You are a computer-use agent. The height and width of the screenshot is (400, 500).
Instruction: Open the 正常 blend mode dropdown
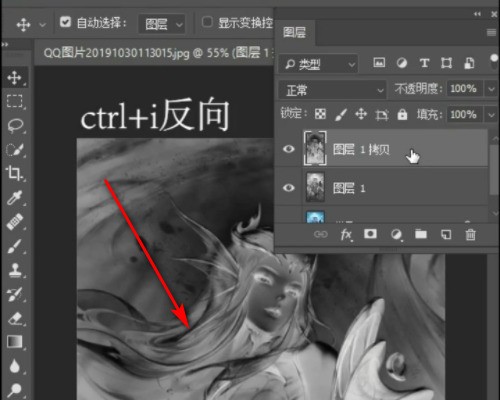pos(332,90)
